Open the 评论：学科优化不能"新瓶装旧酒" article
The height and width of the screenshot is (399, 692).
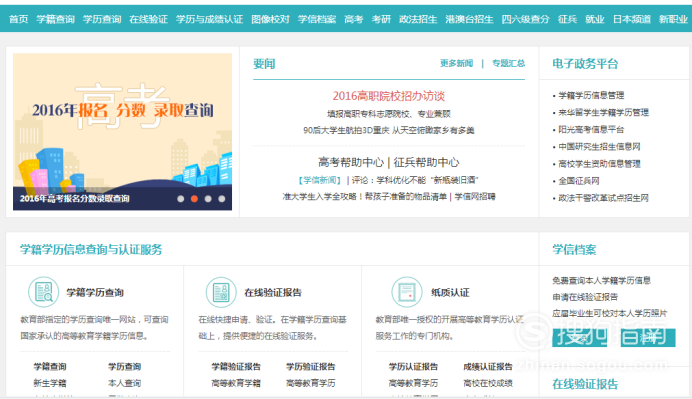pyautogui.click(x=415, y=180)
